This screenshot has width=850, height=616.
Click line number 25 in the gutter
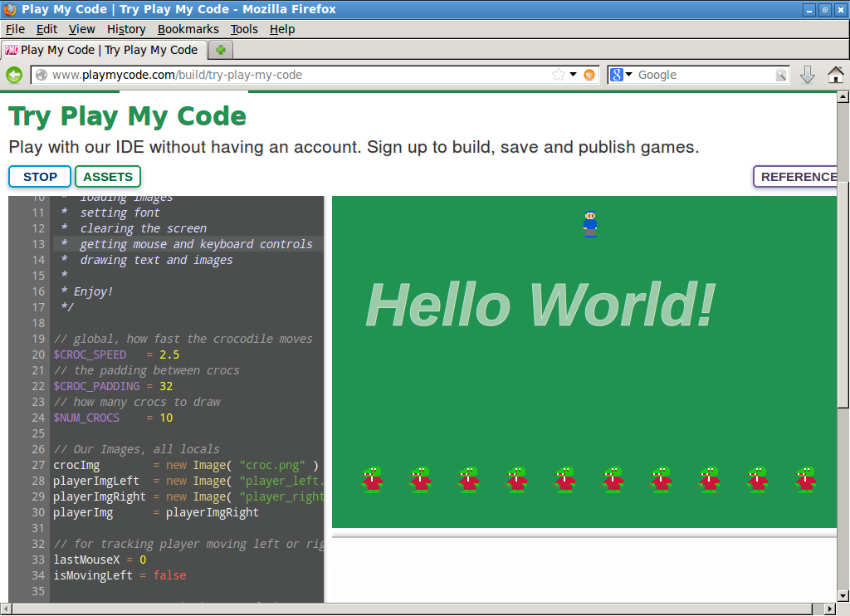click(38, 433)
